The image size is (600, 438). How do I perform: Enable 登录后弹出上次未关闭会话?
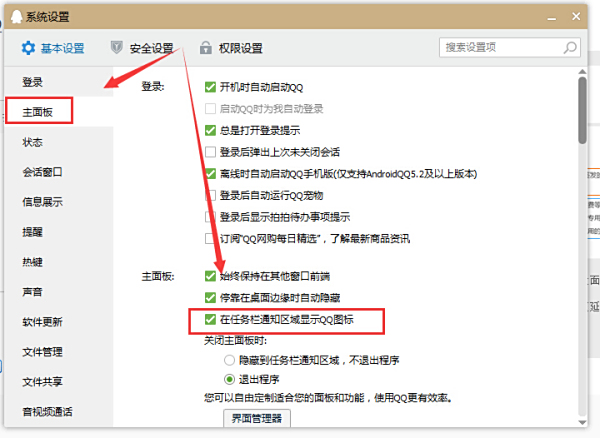[x=210, y=152]
